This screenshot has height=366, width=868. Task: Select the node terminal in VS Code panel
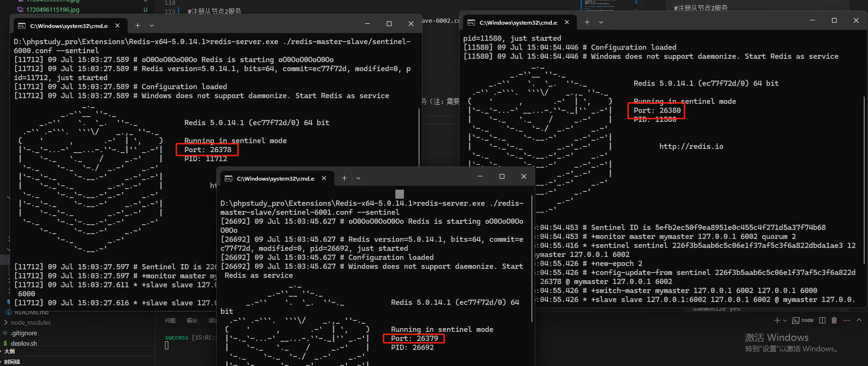tap(803, 320)
